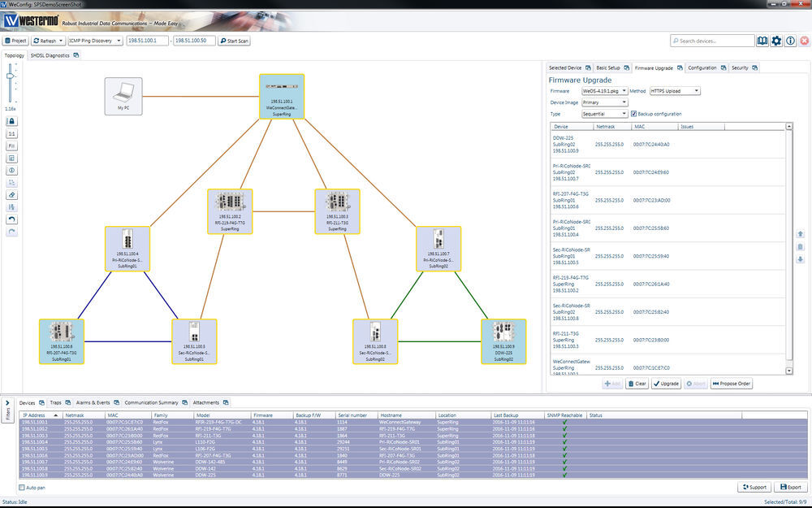This screenshot has width=812, height=508.
Task: Open the settings gear icon at top right
Action: click(x=776, y=40)
